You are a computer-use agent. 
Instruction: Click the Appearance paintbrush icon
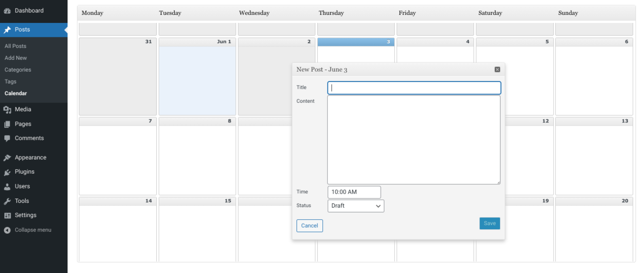coord(7,158)
